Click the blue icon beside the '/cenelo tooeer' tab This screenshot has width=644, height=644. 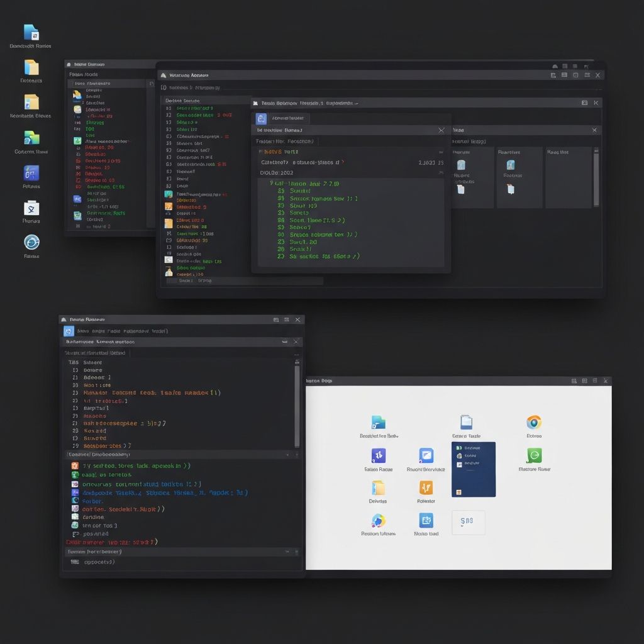click(261, 119)
